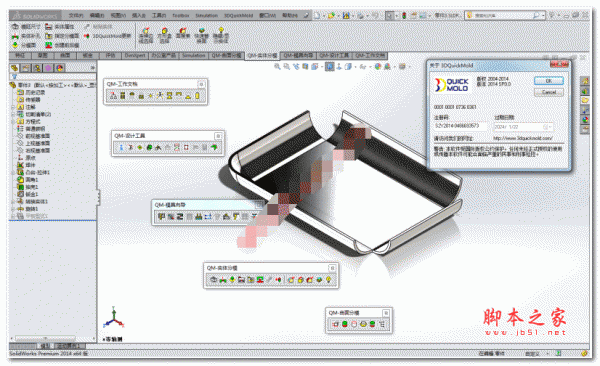
Task: Click OK in 3DQuickMold about dialog
Action: [x=548, y=81]
